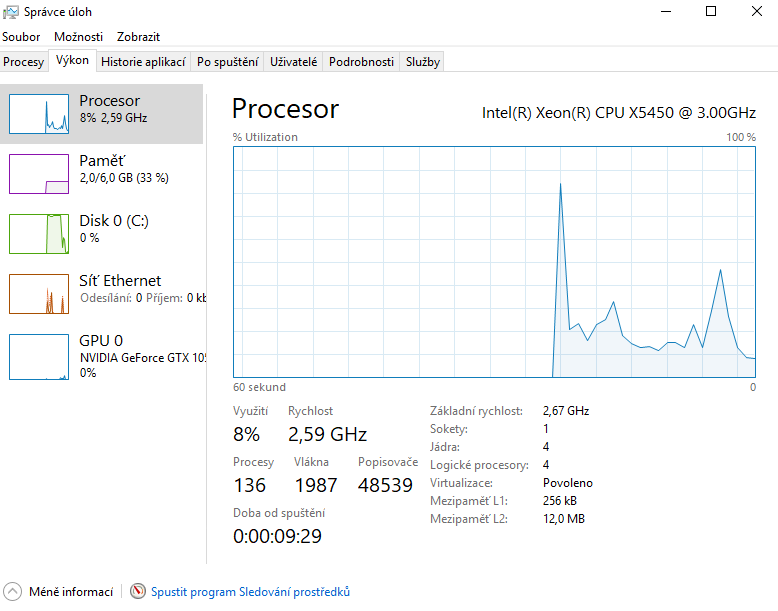Open GPU 0 performance graph

tap(40, 356)
